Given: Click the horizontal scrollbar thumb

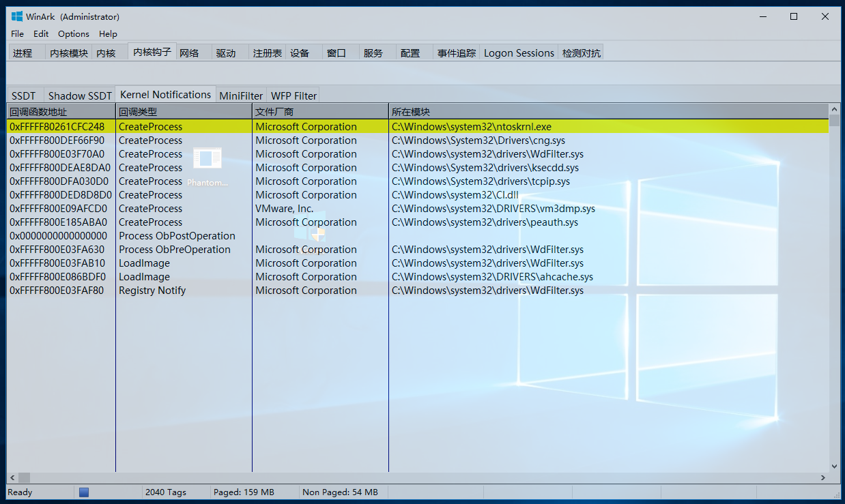Looking at the screenshot, I should pos(24,477).
